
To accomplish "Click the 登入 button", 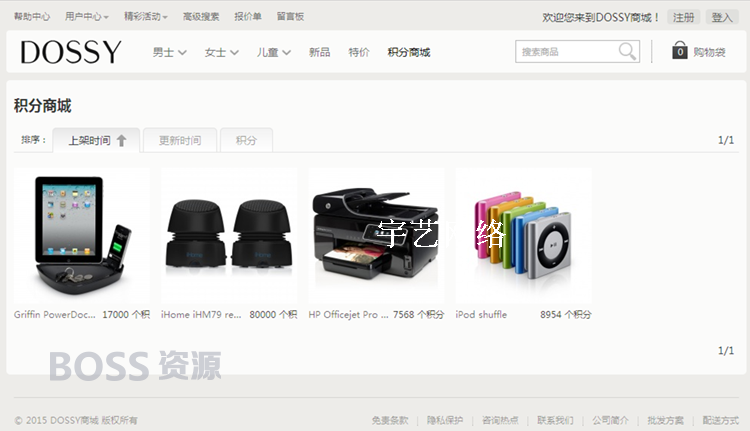I will pyautogui.click(x=722, y=18).
